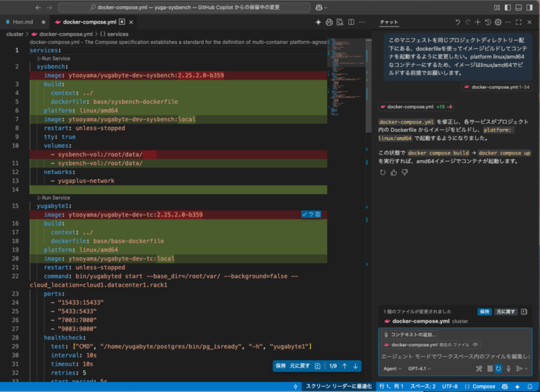Change indentation via スペース: 2

(423, 387)
